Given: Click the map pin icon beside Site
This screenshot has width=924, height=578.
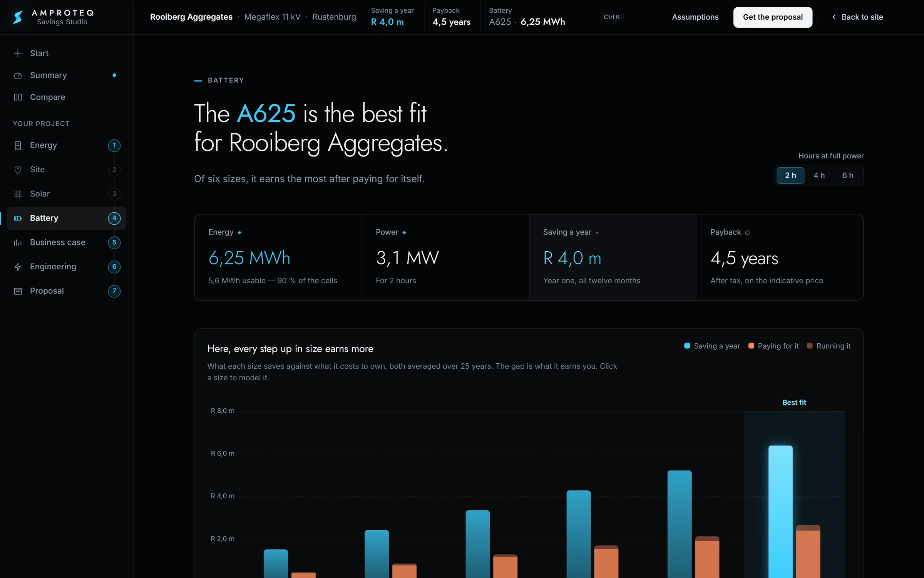Looking at the screenshot, I should [18, 170].
